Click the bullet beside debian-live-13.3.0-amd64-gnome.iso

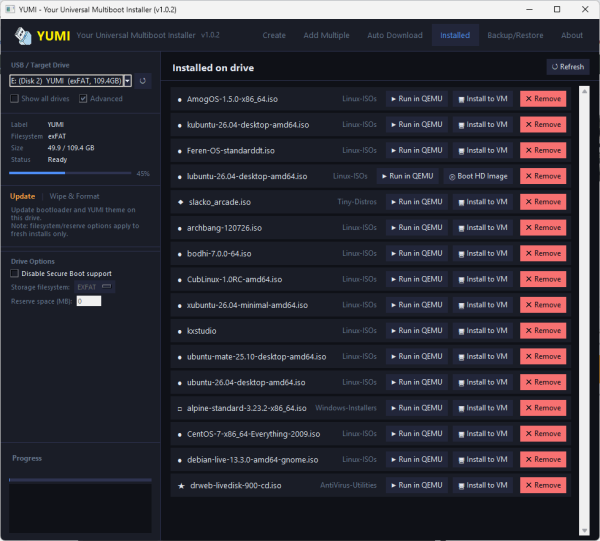180,460
